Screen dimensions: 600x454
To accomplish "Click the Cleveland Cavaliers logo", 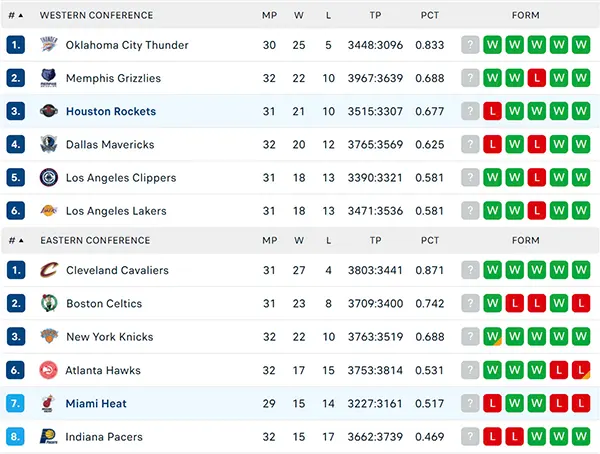I will [x=49, y=270].
